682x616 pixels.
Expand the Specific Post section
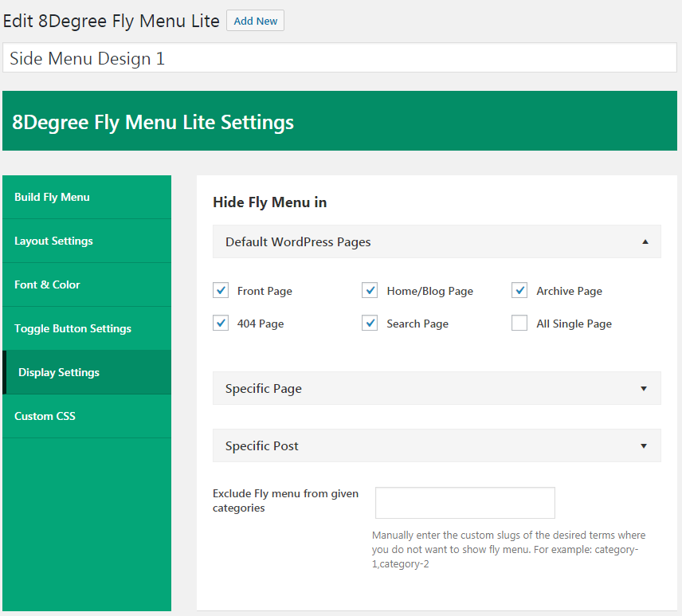click(x=437, y=446)
